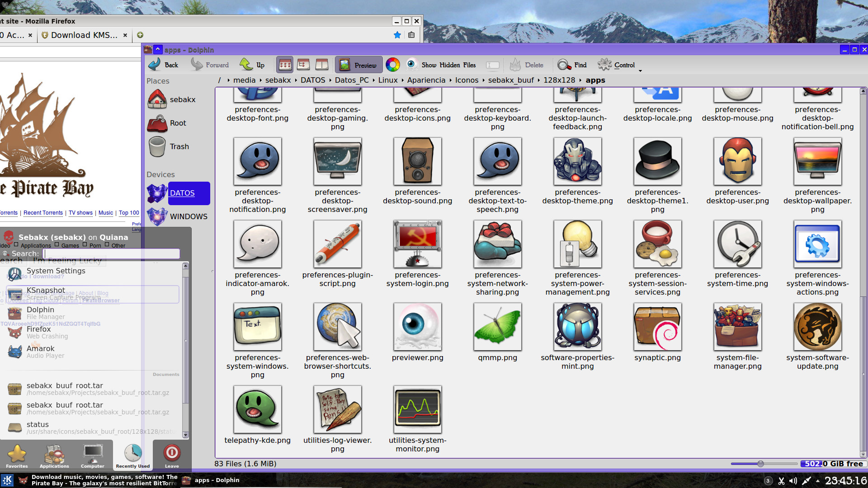
Task: Select telepathy-kde.png icon
Action: 257,409
